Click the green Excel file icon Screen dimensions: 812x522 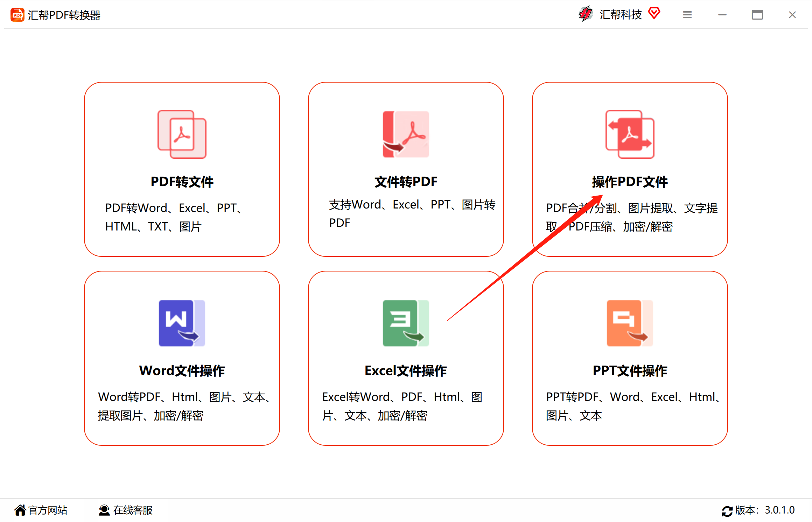pyautogui.click(x=406, y=323)
